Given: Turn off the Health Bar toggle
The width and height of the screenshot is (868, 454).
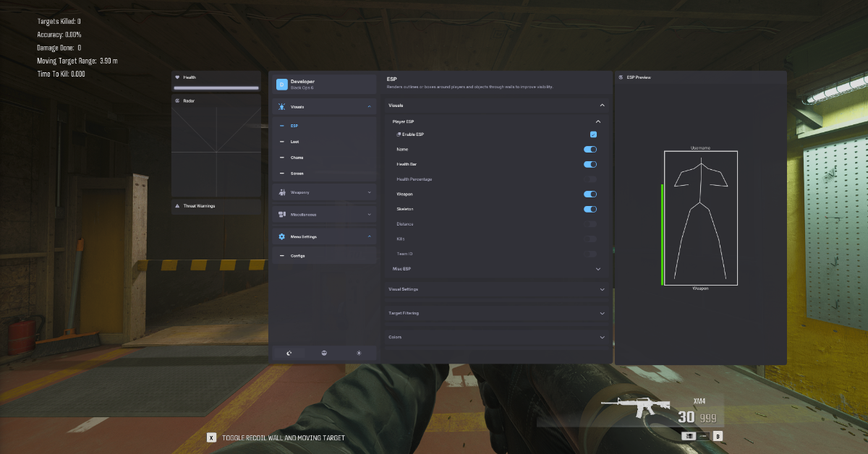Looking at the screenshot, I should click(590, 165).
